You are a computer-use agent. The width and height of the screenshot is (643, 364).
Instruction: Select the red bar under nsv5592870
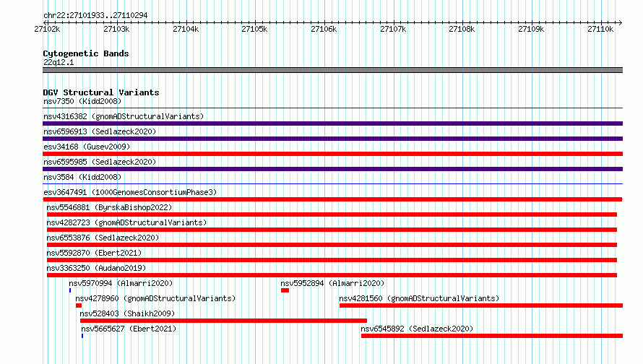tap(332, 260)
